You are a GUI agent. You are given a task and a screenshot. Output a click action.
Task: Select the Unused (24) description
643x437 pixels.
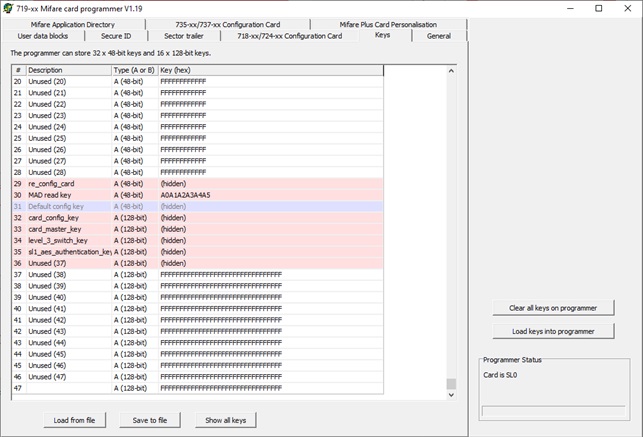(47, 127)
